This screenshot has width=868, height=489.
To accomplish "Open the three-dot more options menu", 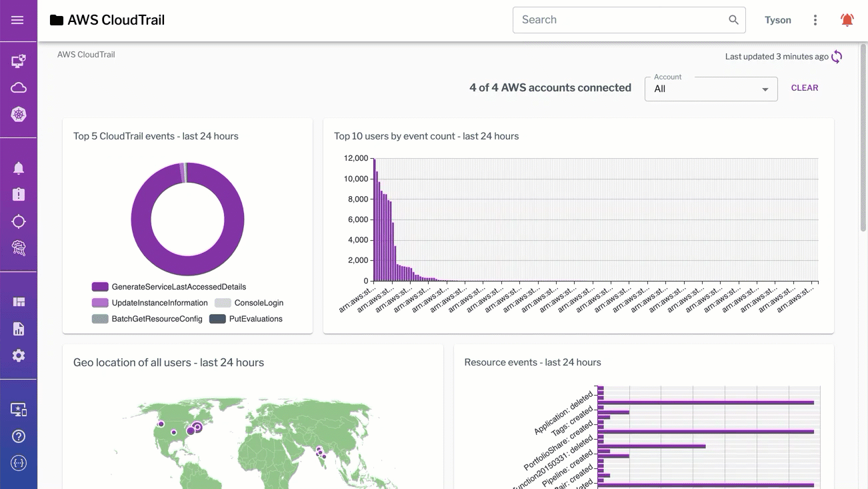I will pos(815,20).
